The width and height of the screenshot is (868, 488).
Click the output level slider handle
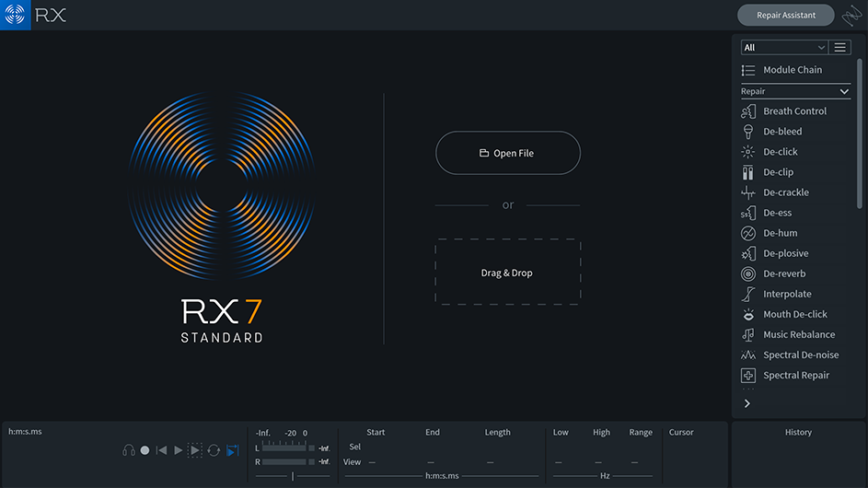click(x=293, y=476)
